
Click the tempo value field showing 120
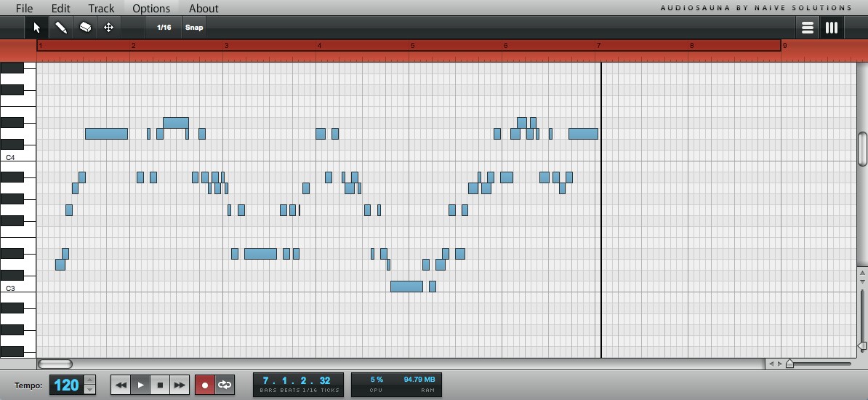point(66,385)
